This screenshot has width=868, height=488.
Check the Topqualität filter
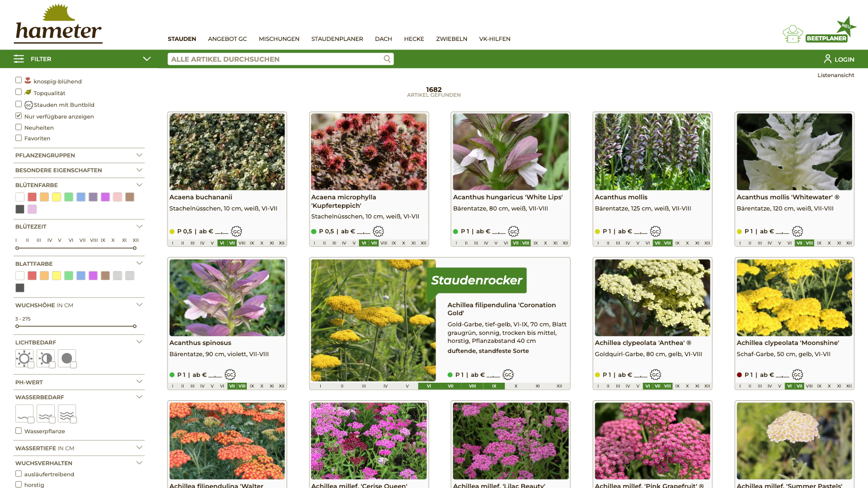(x=19, y=92)
